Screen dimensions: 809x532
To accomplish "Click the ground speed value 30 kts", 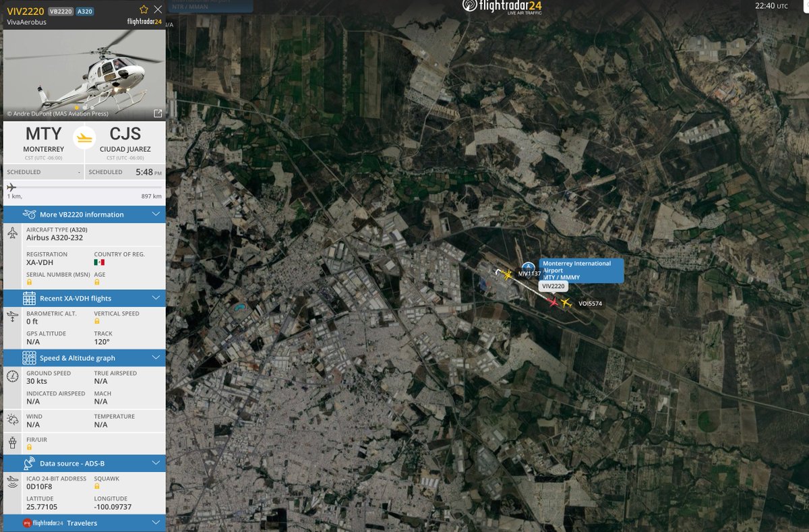I will (x=37, y=382).
